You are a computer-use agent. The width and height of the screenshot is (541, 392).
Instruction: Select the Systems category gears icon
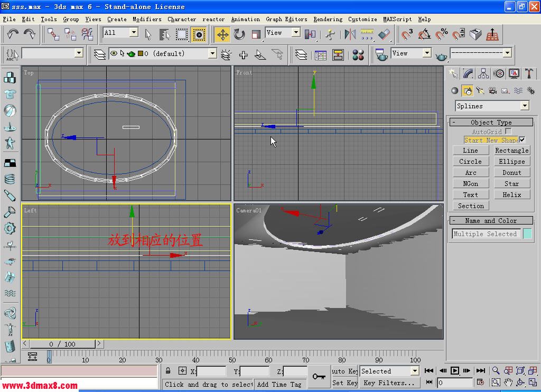pos(531,91)
